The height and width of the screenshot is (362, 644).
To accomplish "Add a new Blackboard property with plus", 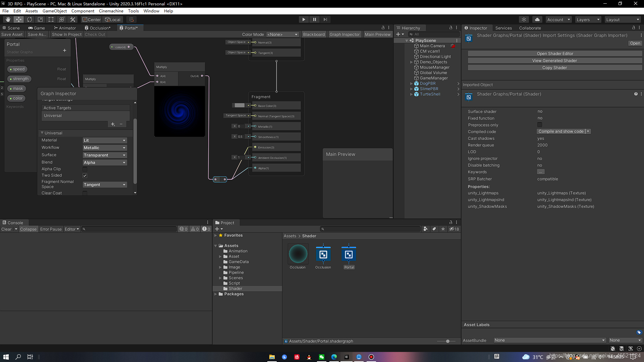I will coord(64,51).
